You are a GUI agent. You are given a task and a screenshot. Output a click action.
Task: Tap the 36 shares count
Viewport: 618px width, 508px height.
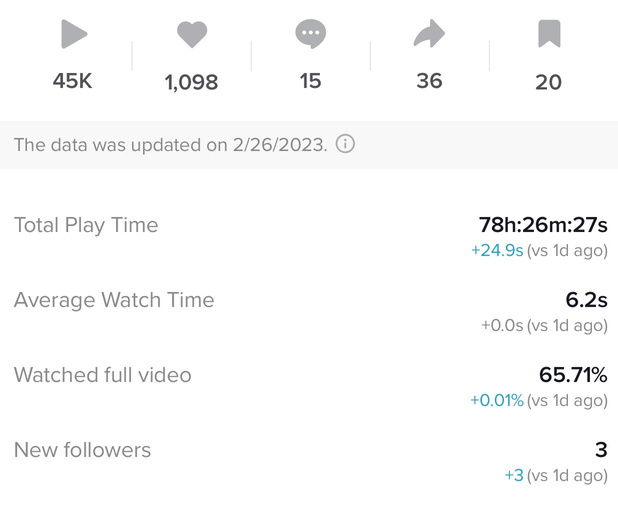pos(429,81)
